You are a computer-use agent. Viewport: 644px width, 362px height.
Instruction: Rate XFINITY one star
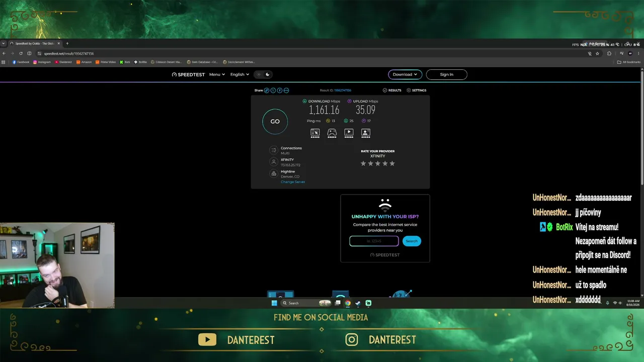363,163
